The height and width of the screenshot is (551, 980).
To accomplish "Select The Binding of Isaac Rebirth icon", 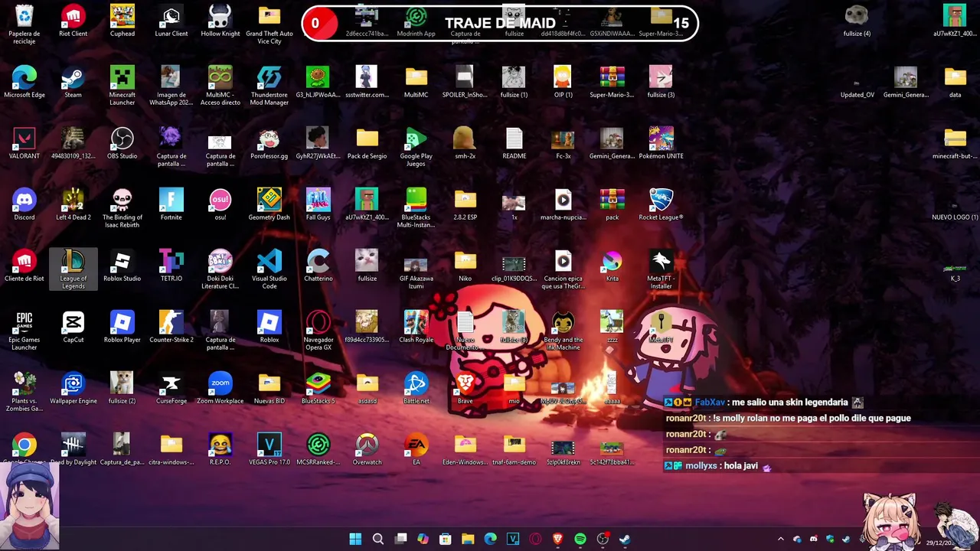I will [122, 208].
